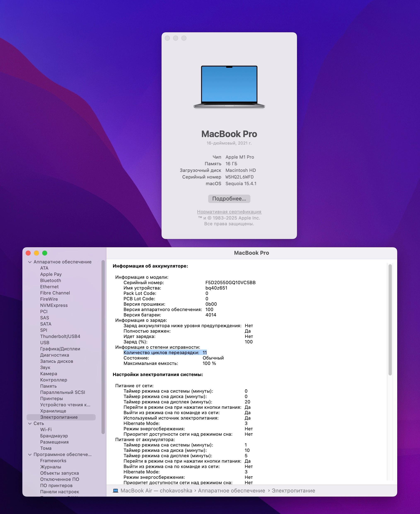
Task: Select SPI in the sidebar
Action: click(43, 330)
